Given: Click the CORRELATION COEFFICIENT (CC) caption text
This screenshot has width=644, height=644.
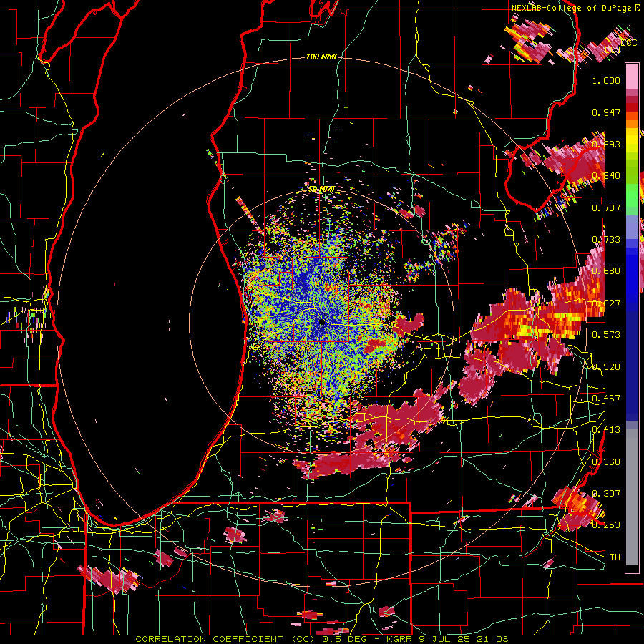Looking at the screenshot, I should pos(225,639).
